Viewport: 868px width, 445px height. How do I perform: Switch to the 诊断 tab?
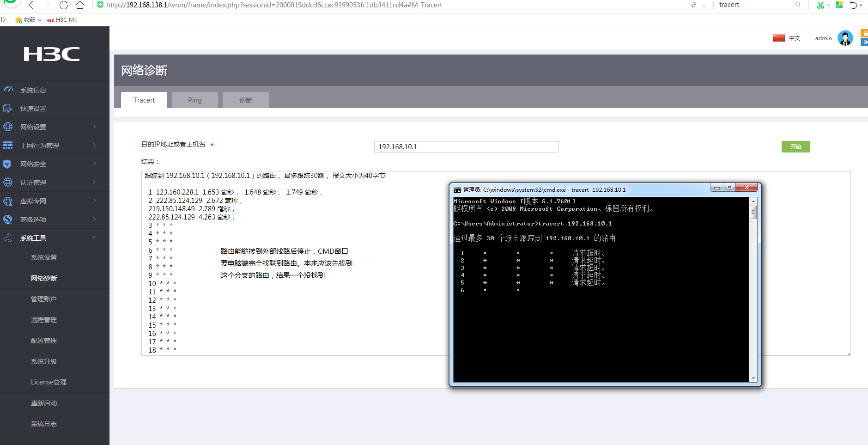click(x=246, y=100)
